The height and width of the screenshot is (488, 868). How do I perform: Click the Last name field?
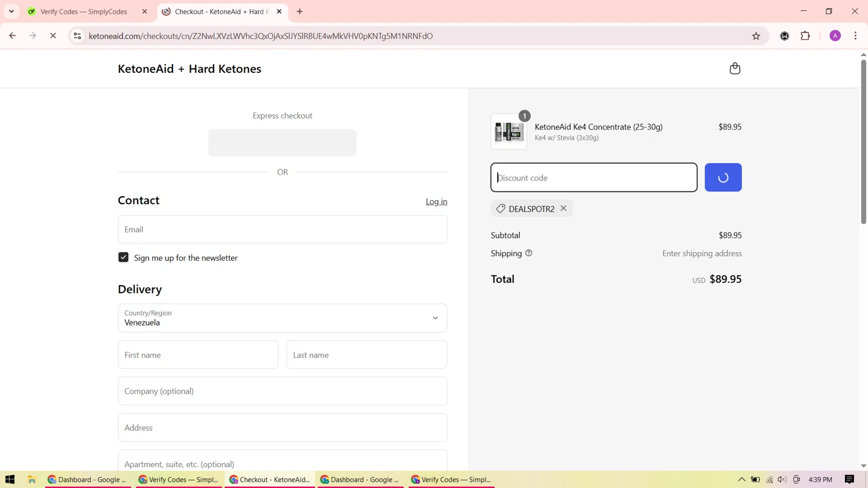point(367,354)
